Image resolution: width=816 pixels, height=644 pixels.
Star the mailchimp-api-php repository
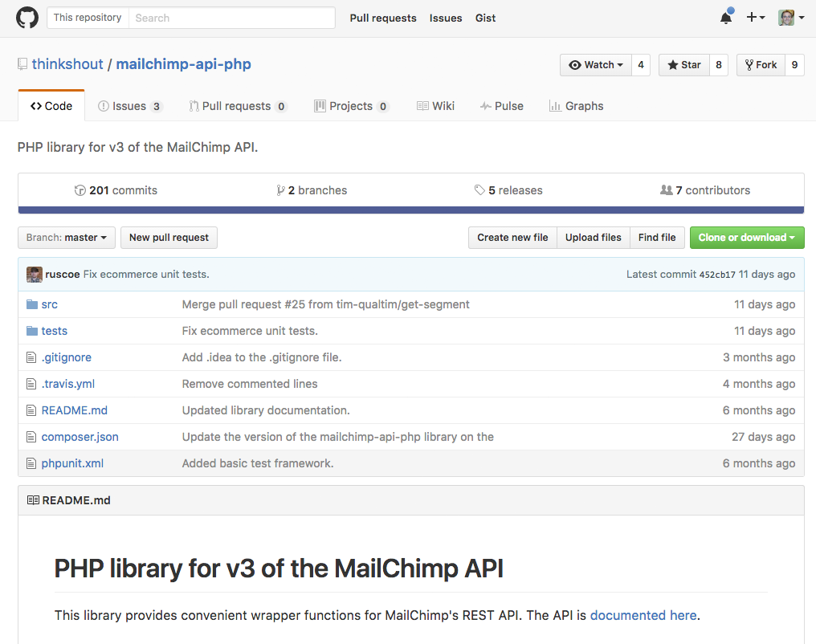[683, 65]
